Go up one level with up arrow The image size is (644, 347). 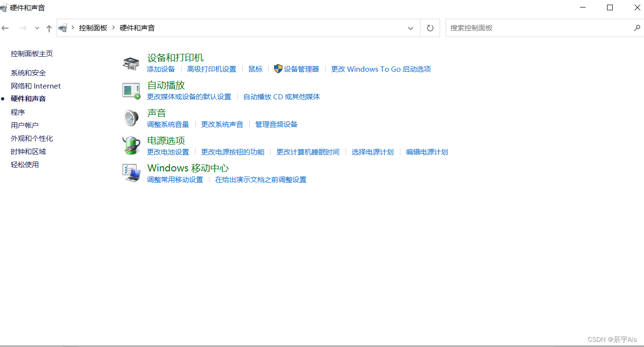pos(49,28)
